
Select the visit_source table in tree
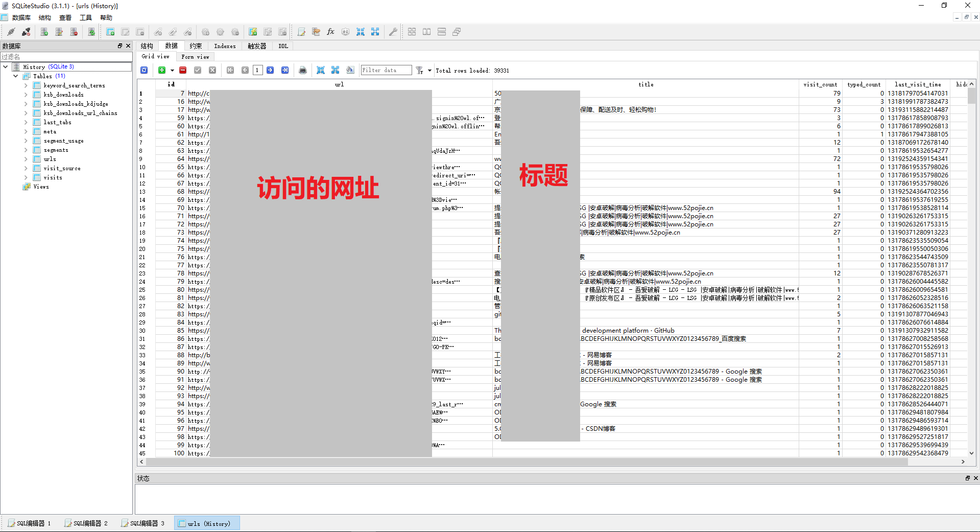tap(62, 168)
